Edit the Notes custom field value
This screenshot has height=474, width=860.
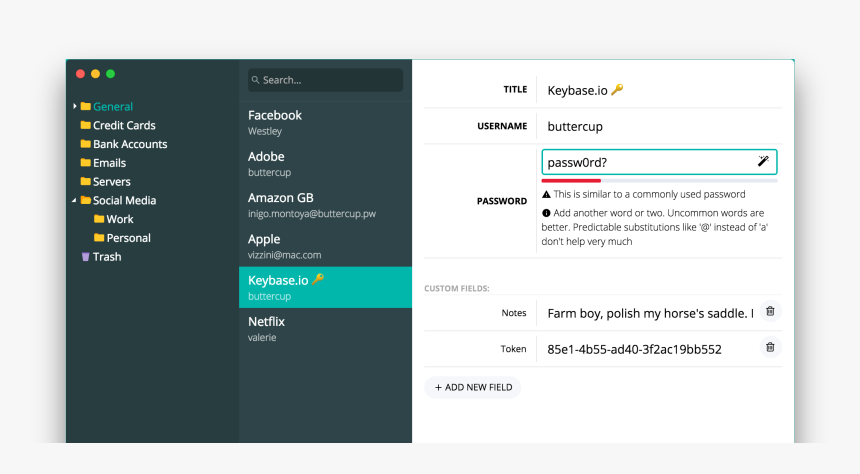[x=649, y=313]
